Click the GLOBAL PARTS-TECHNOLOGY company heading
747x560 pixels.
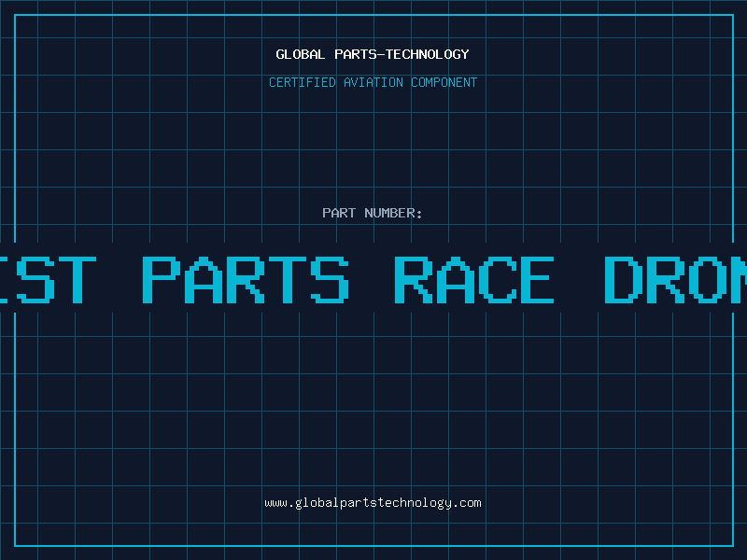(x=373, y=54)
